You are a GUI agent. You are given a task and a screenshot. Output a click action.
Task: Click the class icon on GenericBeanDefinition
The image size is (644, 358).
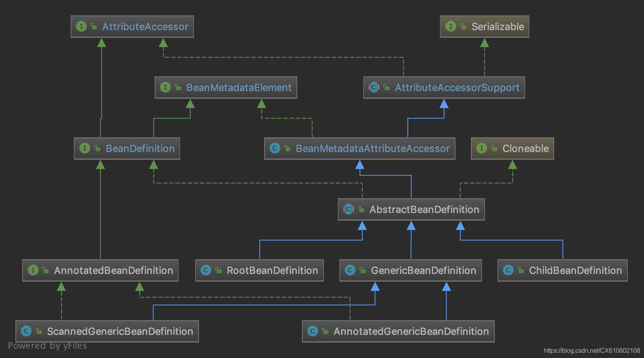[350, 270]
